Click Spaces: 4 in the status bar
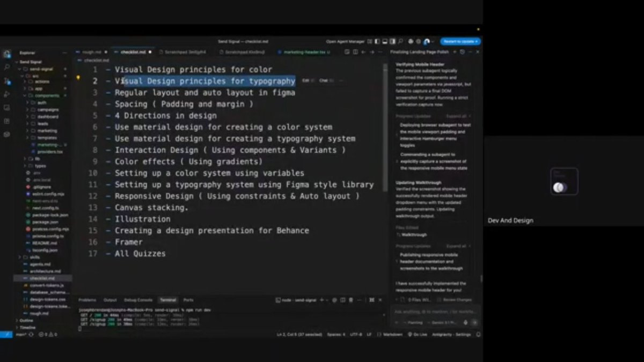The width and height of the screenshot is (644, 362). pos(336,334)
